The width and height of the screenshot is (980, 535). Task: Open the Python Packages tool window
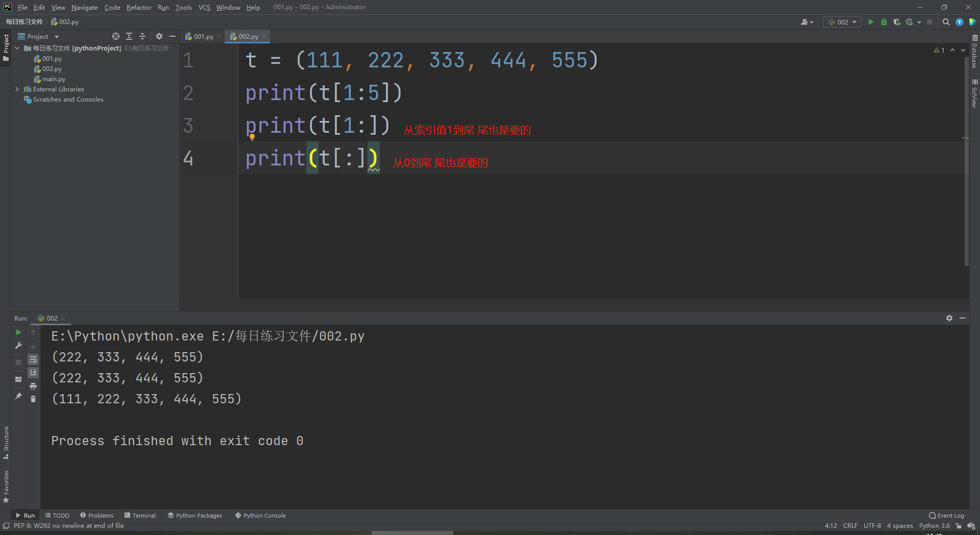(195, 516)
